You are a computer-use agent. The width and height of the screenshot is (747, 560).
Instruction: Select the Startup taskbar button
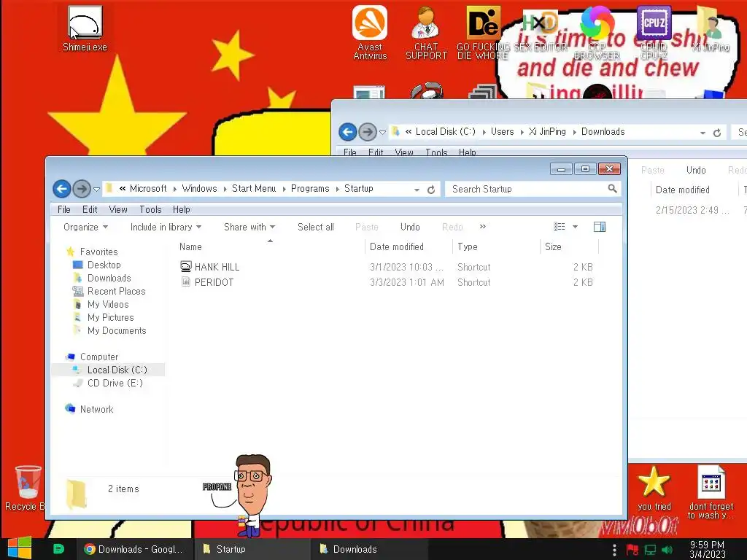pyautogui.click(x=252, y=549)
